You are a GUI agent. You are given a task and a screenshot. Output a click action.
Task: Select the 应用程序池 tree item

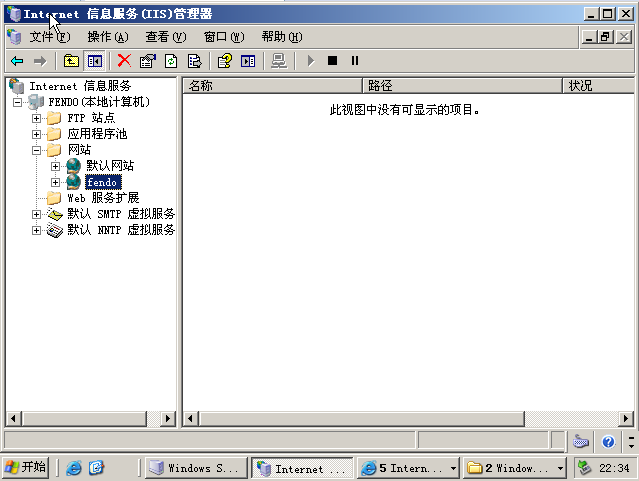click(x=97, y=134)
